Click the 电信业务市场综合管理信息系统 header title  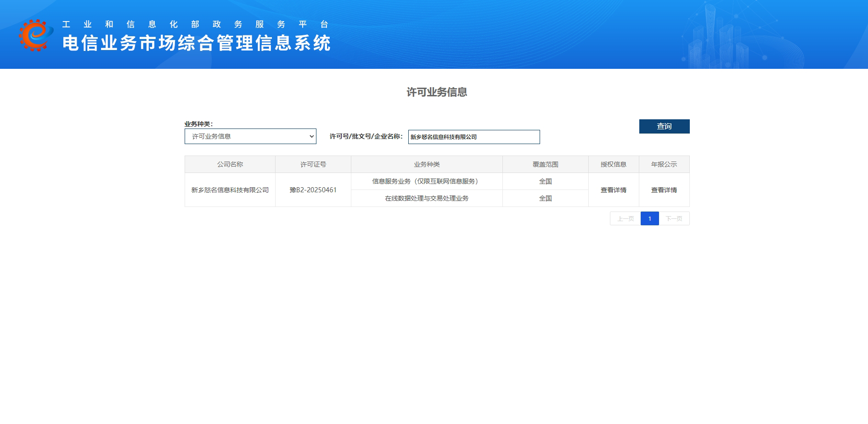coord(197,43)
